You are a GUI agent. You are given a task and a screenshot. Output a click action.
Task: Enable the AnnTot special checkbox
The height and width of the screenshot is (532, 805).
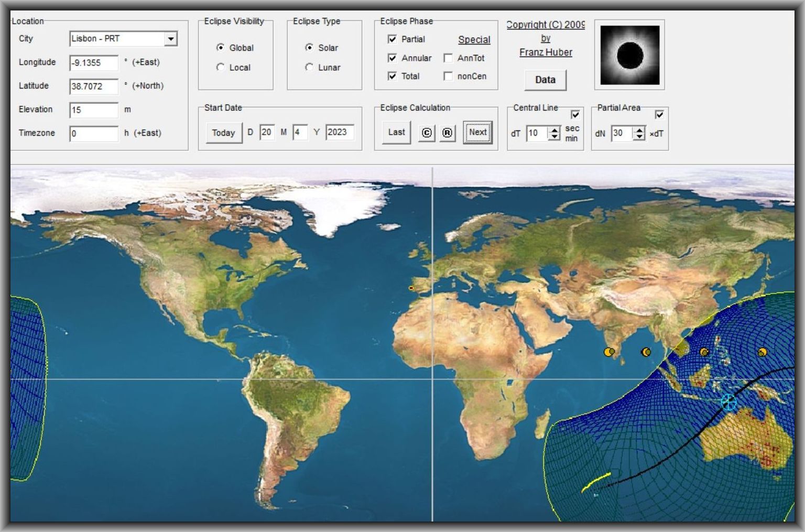click(448, 58)
